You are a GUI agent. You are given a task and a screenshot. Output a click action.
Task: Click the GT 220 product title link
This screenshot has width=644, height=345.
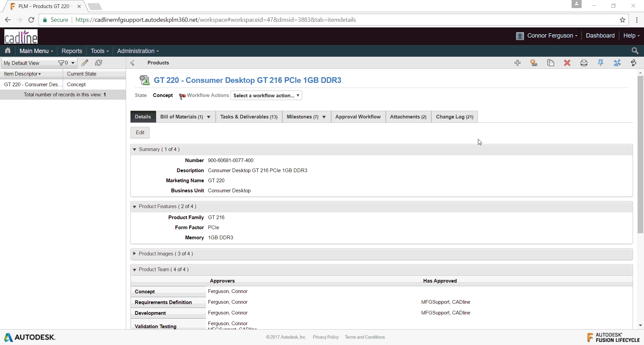248,80
